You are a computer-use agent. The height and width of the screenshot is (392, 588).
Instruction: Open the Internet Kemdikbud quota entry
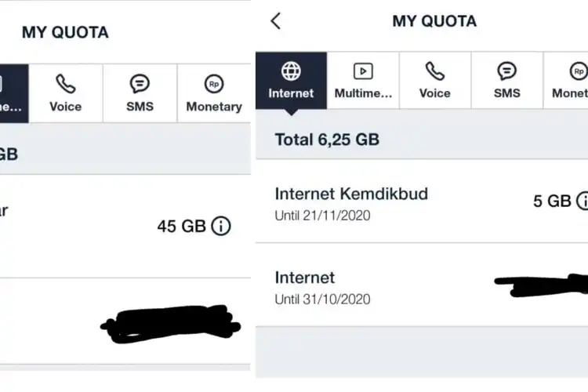coord(422,201)
